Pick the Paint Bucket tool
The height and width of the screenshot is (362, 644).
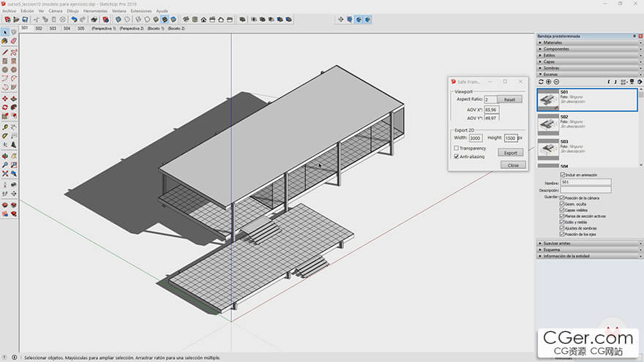click(x=5, y=41)
